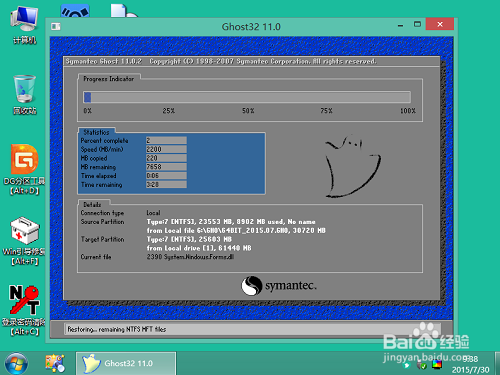The height and width of the screenshot is (375, 500).
Task: Click the Percent complete value 2
Action: pyautogui.click(x=166, y=140)
